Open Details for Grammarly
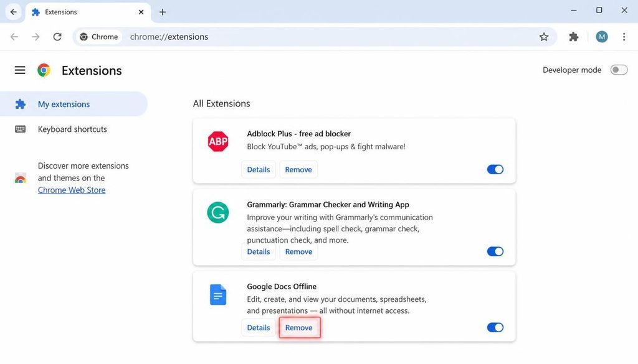This screenshot has height=364, width=638. click(x=259, y=251)
